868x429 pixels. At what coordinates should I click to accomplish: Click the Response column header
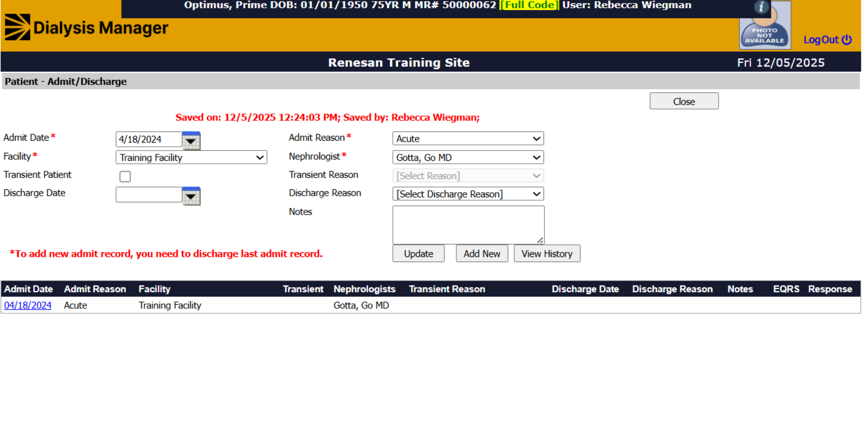[830, 289]
